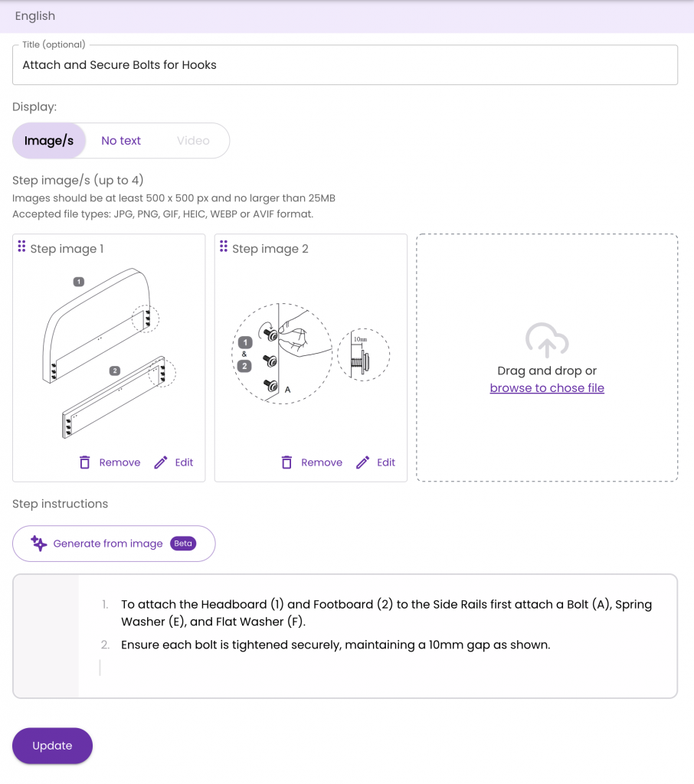694x784 pixels.
Task: Click the trash icon for Step image 2
Action: coord(286,462)
